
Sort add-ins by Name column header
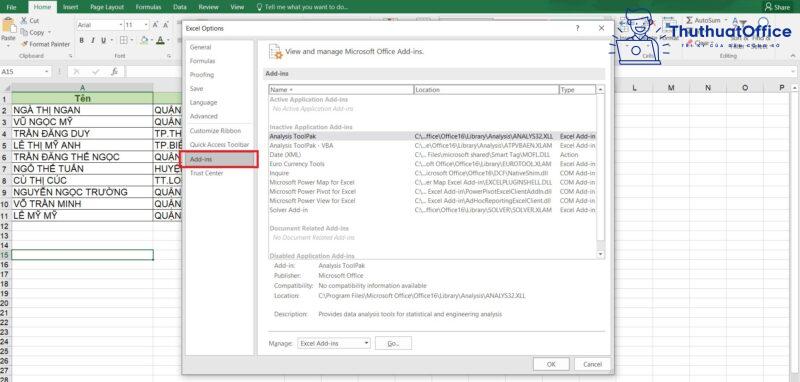pos(341,90)
